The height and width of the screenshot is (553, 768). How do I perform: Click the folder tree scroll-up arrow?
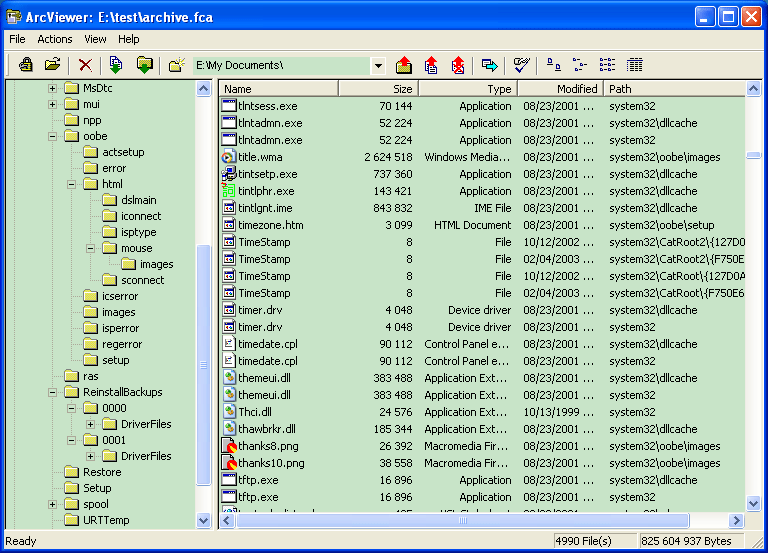point(203,89)
